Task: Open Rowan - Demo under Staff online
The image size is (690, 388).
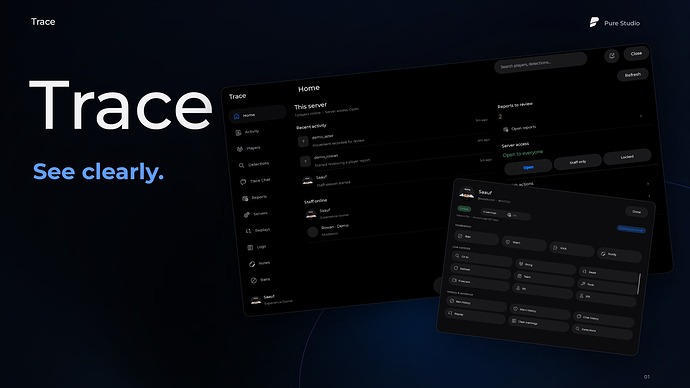Action: [328, 230]
